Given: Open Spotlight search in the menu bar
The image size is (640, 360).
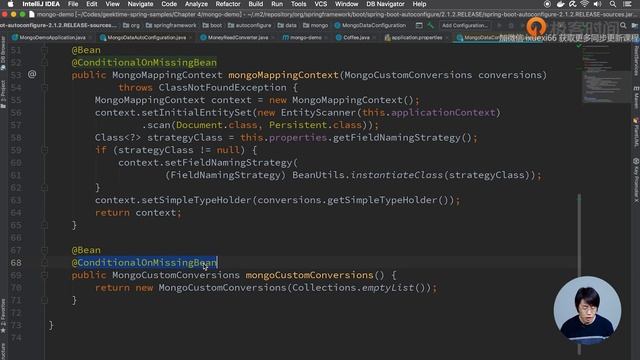Looking at the screenshot, I should (613, 4).
